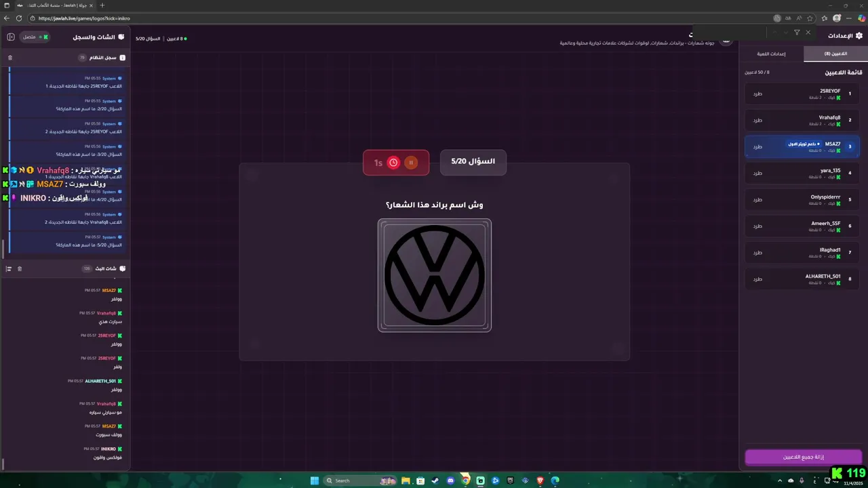Bookmark page with star icon

click(x=810, y=18)
